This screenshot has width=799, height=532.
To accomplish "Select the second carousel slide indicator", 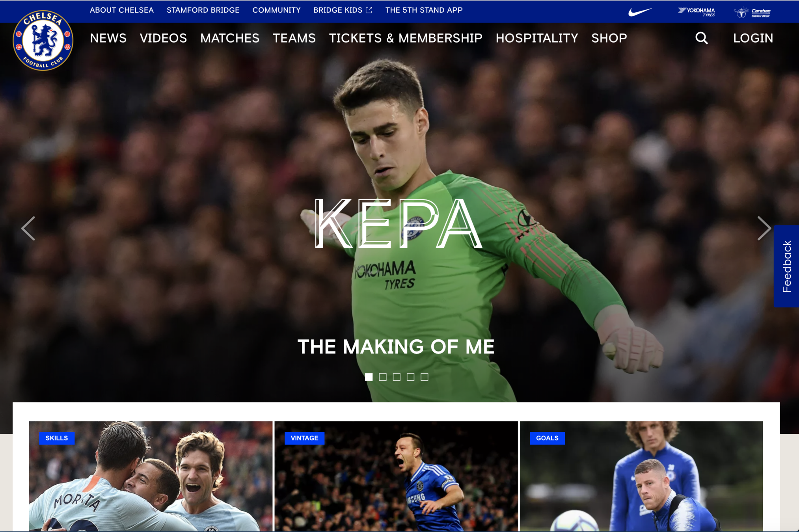I will 382,377.
